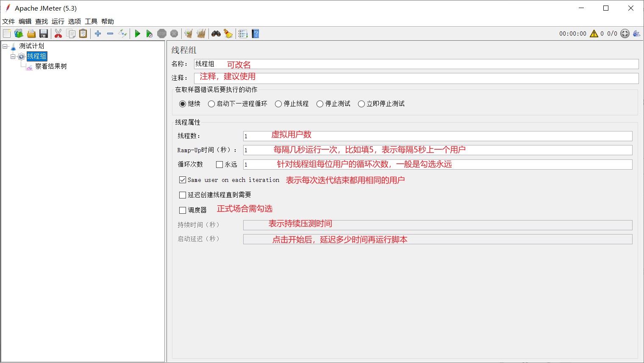
Task: Save the test plan with the floppy disk icon
Action: [x=44, y=34]
